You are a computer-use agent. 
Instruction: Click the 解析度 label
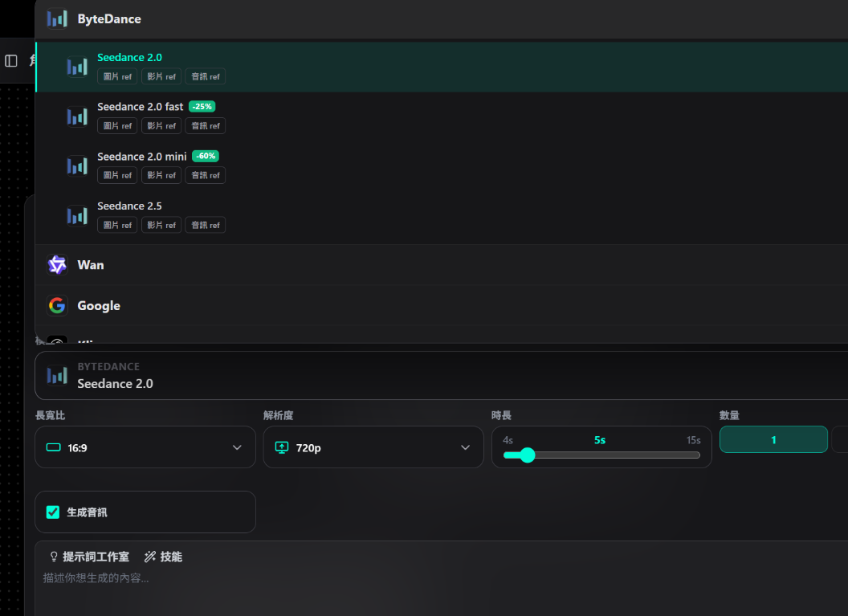coord(279,415)
